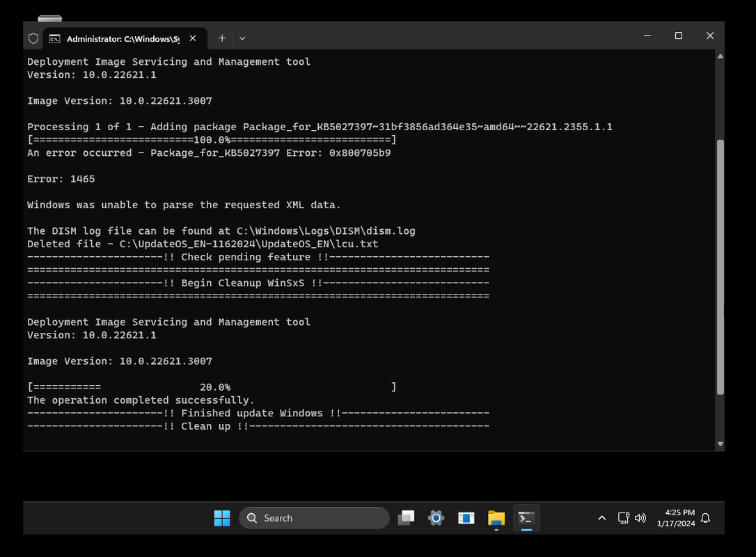Screen dimensions: 756x557
Task: Click the 20.0% progress bar line
Action: point(212,387)
